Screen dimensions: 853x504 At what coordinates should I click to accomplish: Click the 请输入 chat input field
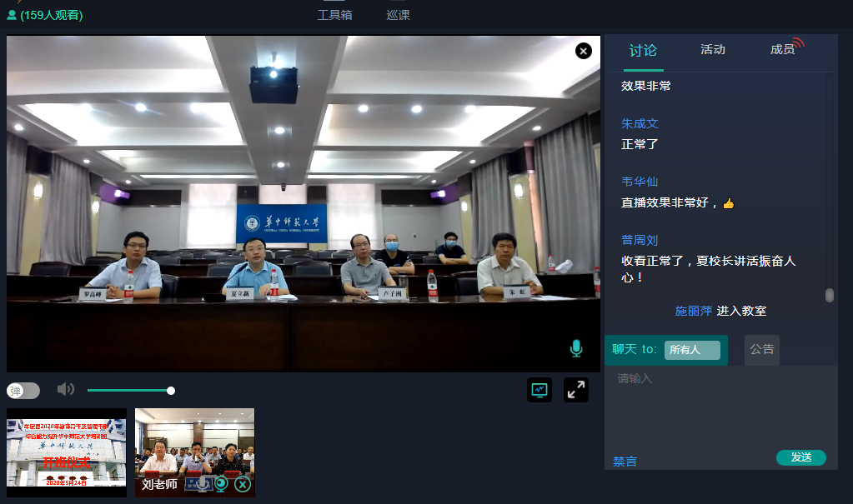(x=720, y=408)
